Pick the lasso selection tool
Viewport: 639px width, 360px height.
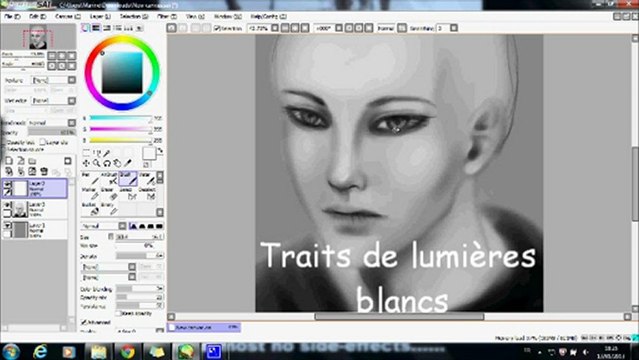[x=96, y=153]
